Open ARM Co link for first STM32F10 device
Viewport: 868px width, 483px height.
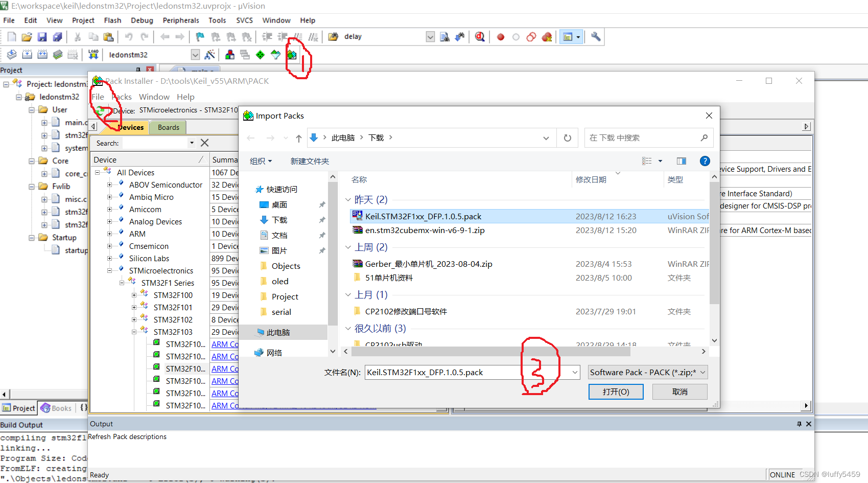(225, 344)
